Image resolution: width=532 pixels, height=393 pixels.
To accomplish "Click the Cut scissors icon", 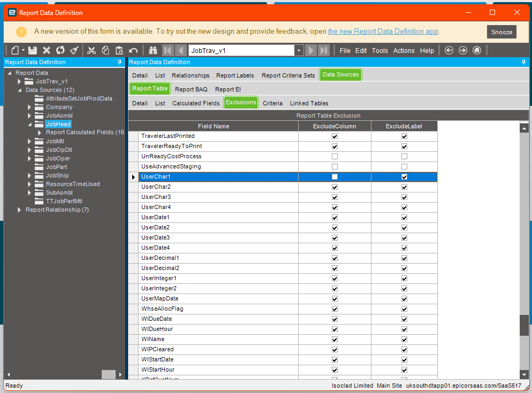I will [x=92, y=50].
